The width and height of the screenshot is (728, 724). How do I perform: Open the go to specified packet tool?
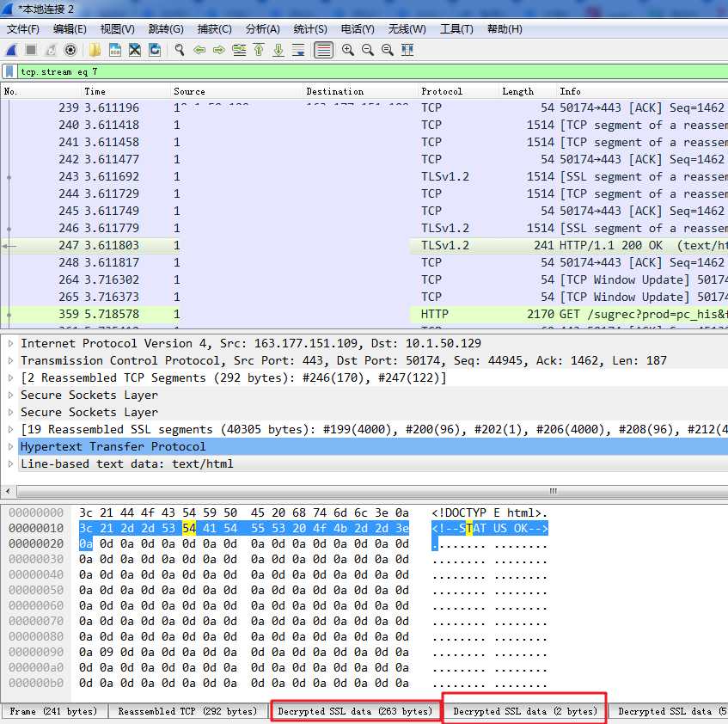point(239,50)
